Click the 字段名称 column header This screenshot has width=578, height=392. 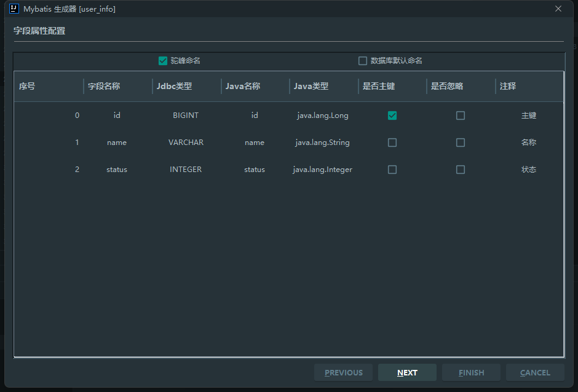tap(118, 86)
